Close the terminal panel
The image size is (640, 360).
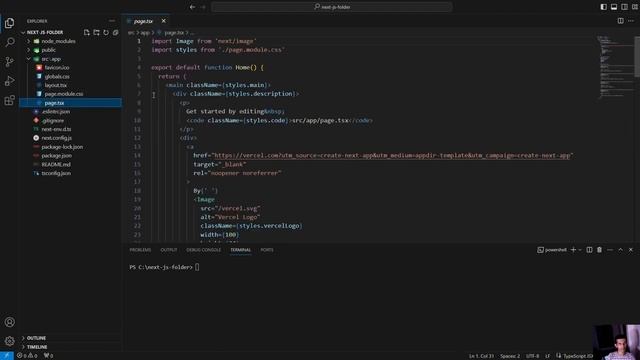tap(631, 250)
